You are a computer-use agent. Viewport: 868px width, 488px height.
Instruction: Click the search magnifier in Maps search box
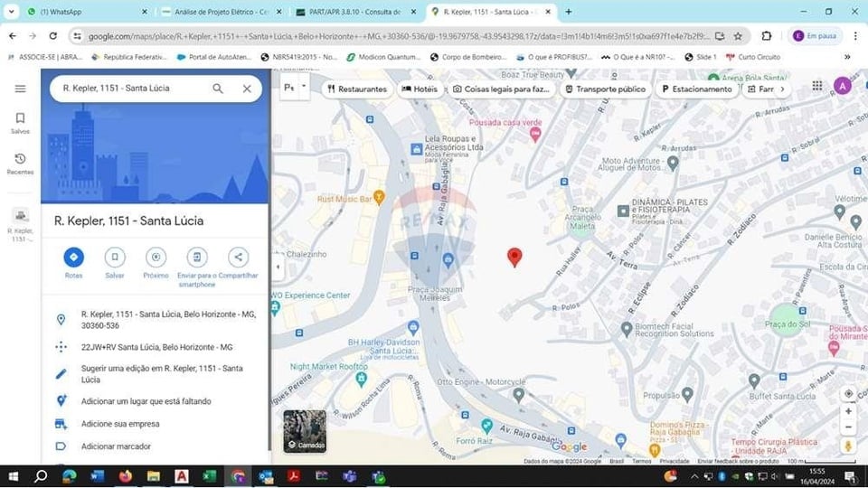coord(218,89)
